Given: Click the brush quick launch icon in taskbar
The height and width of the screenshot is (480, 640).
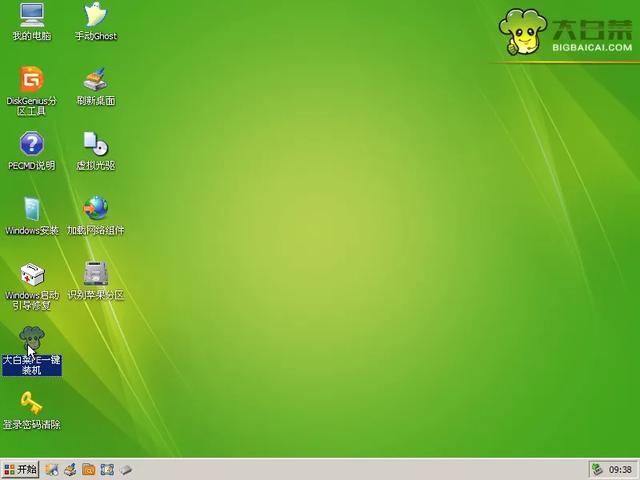Looking at the screenshot, I should coord(70,470).
